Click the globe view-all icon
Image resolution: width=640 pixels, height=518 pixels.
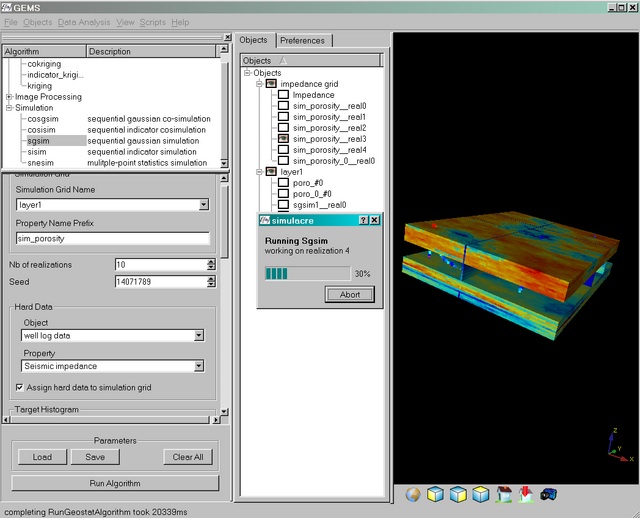413,494
